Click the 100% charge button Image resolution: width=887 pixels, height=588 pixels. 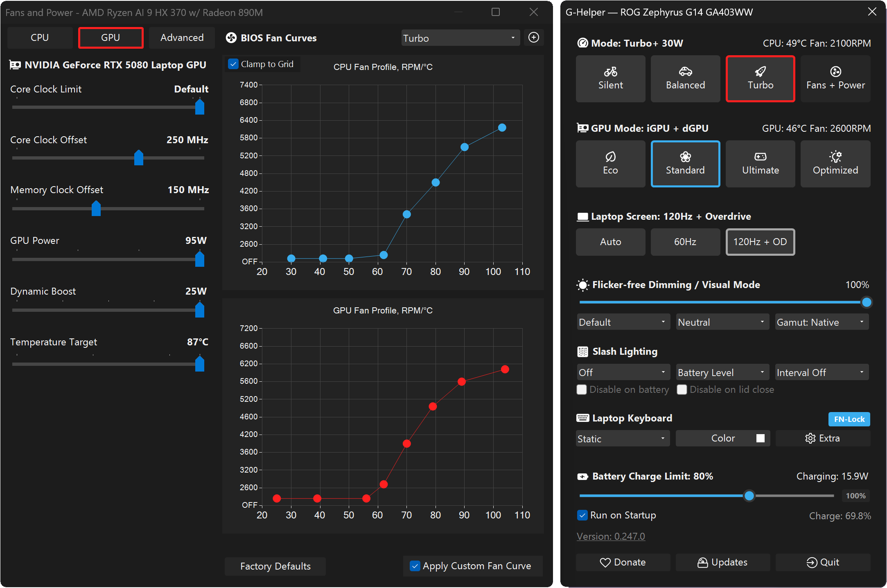855,496
